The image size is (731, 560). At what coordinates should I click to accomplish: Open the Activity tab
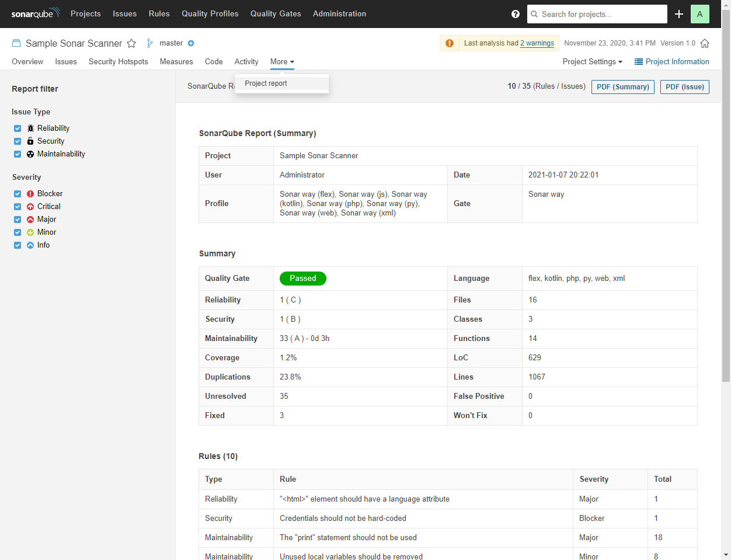(x=246, y=62)
